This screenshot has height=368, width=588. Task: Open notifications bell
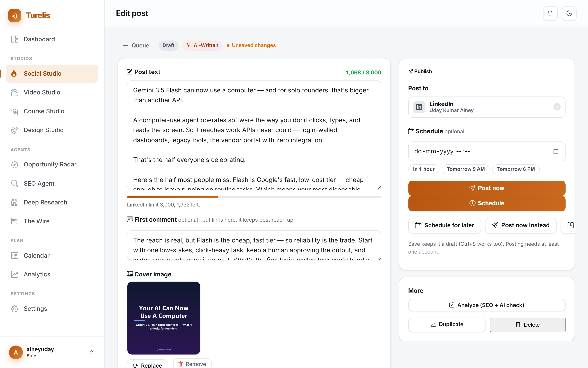[x=550, y=13]
